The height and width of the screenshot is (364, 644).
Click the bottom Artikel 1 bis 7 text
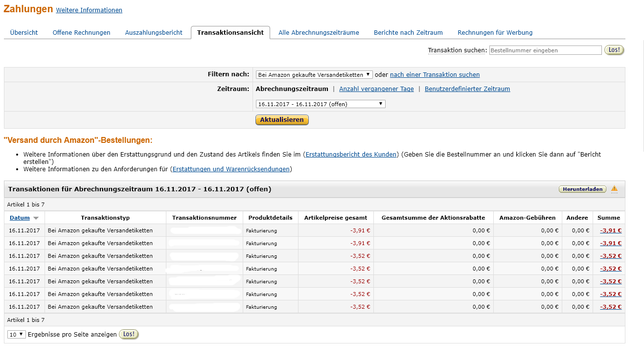(x=26, y=320)
